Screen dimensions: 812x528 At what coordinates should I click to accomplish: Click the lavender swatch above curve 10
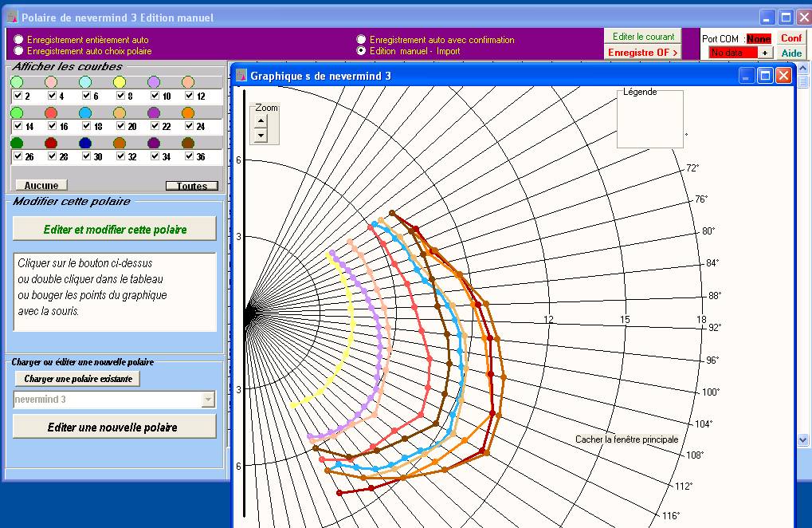(153, 82)
